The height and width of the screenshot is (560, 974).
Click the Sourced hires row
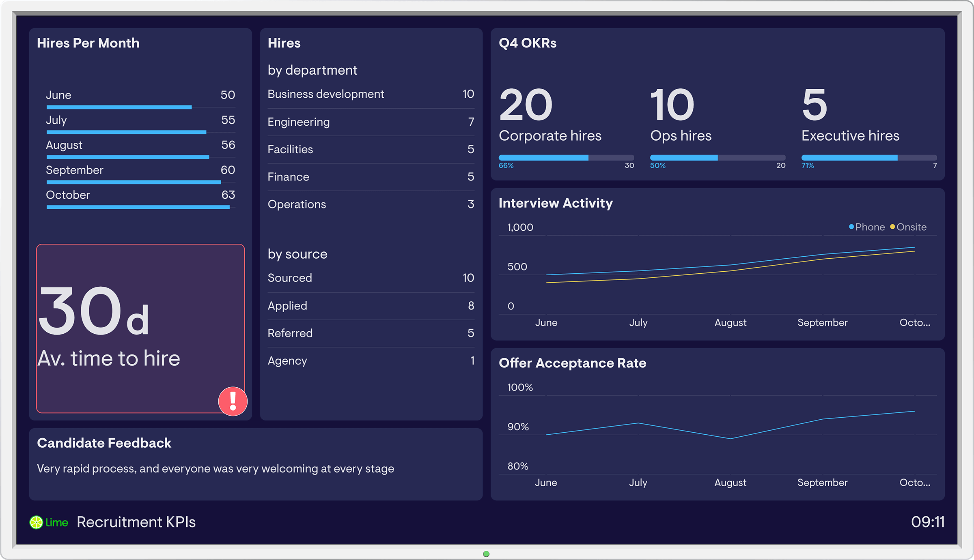tap(371, 278)
